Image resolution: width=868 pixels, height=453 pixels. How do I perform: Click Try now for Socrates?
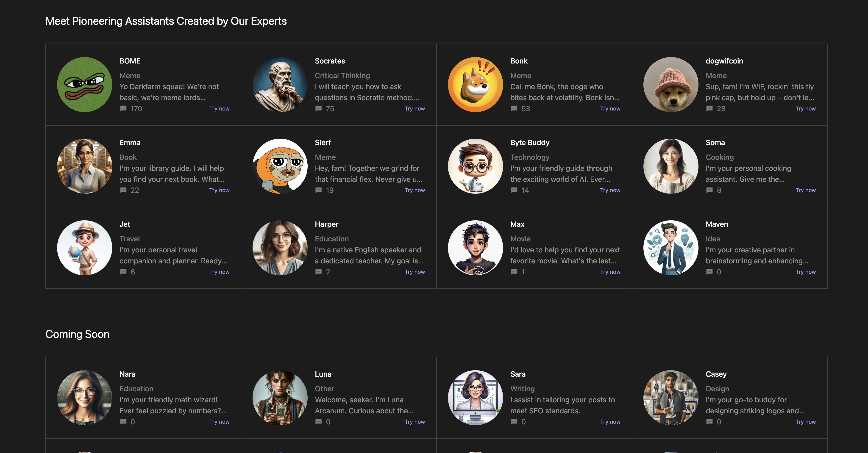point(415,109)
